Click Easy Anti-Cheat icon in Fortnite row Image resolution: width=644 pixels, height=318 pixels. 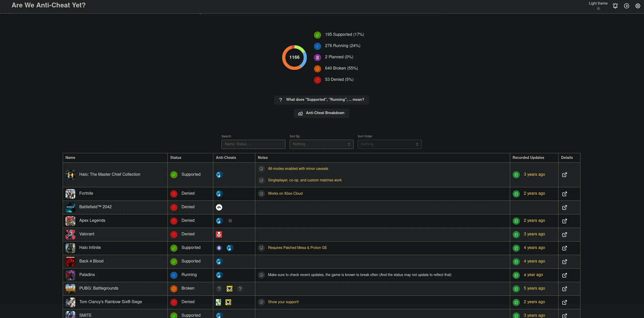pos(219,194)
